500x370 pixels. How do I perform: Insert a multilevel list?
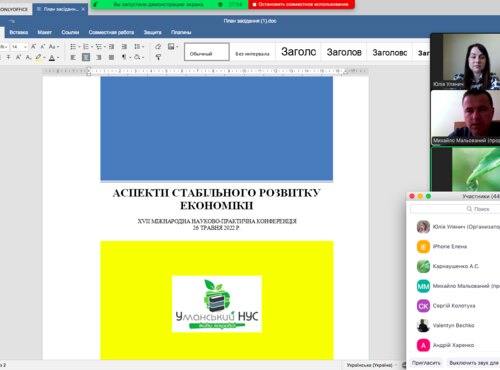click(x=99, y=47)
